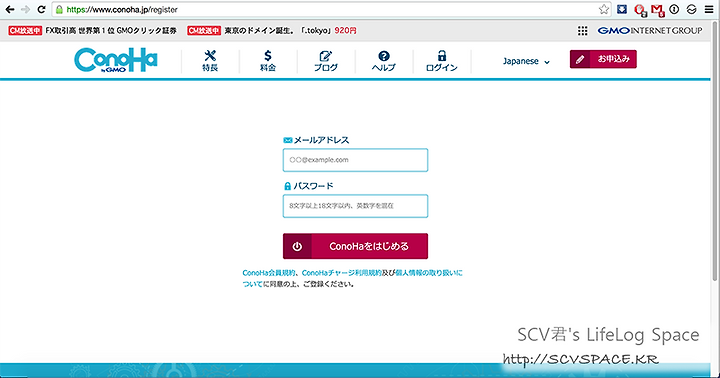The image size is (720, 378).
Task: Bookmark page with the star icon
Action: [x=604, y=9]
